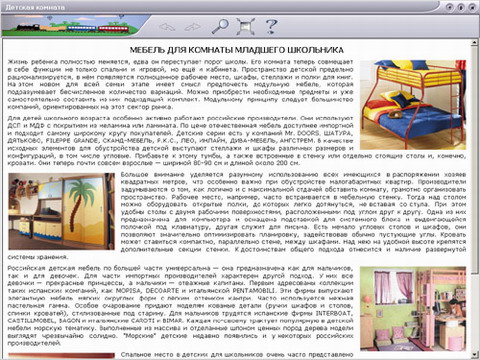480x360 pixels.
Task: Open the palm tree wardrobe photo
Action: 61,211
